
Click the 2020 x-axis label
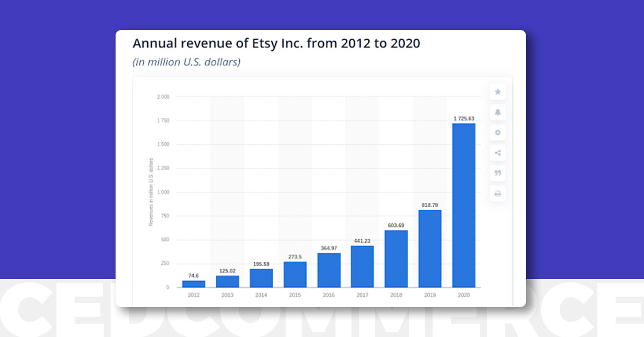tap(464, 295)
